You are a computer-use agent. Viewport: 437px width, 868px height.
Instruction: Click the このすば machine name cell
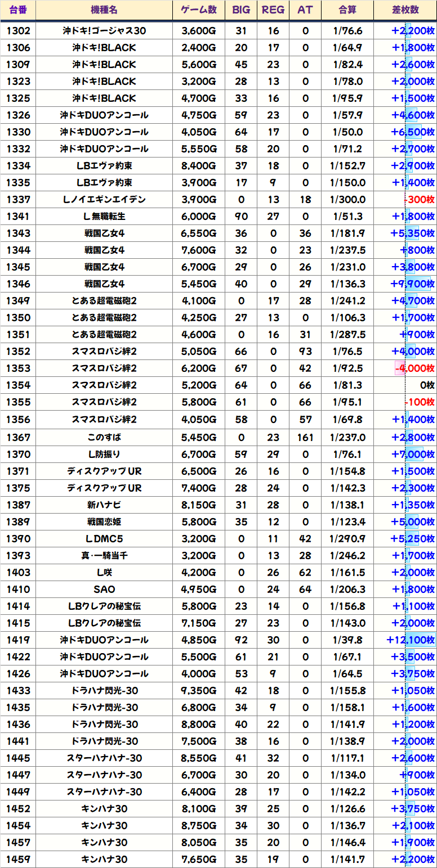[104, 438]
